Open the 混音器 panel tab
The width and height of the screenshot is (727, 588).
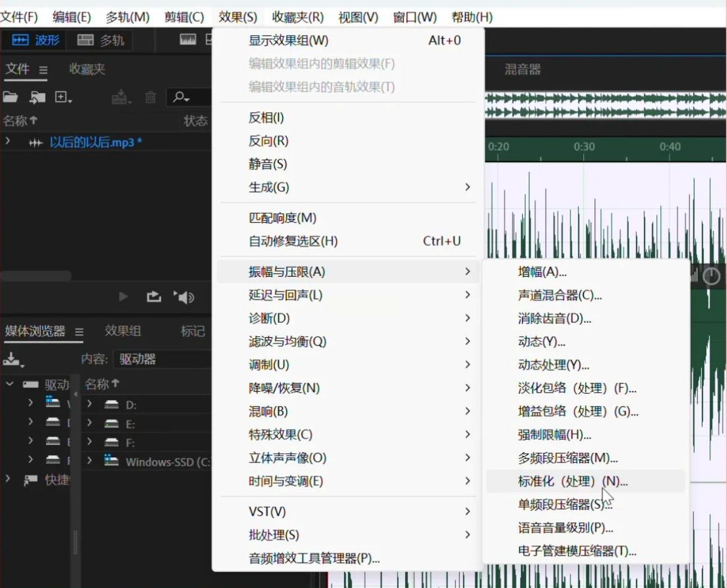coord(522,70)
